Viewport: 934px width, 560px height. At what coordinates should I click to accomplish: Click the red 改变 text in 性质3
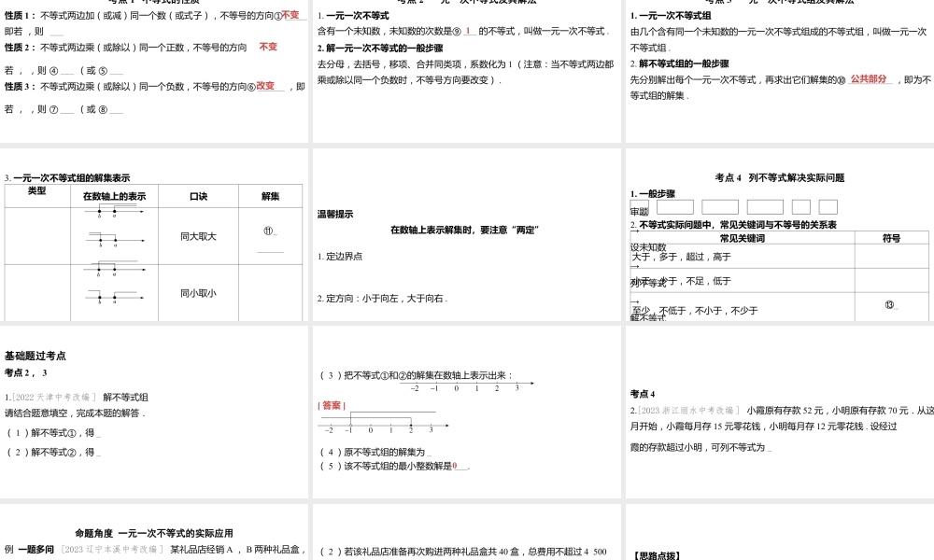pos(266,86)
